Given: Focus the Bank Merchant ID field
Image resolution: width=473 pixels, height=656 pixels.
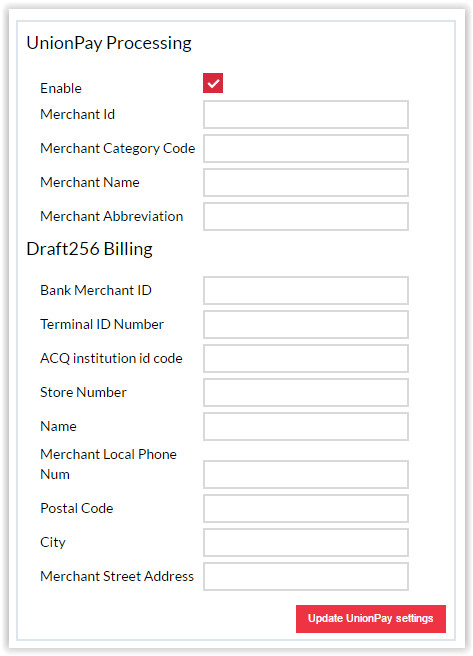Looking at the screenshot, I should pos(306,290).
